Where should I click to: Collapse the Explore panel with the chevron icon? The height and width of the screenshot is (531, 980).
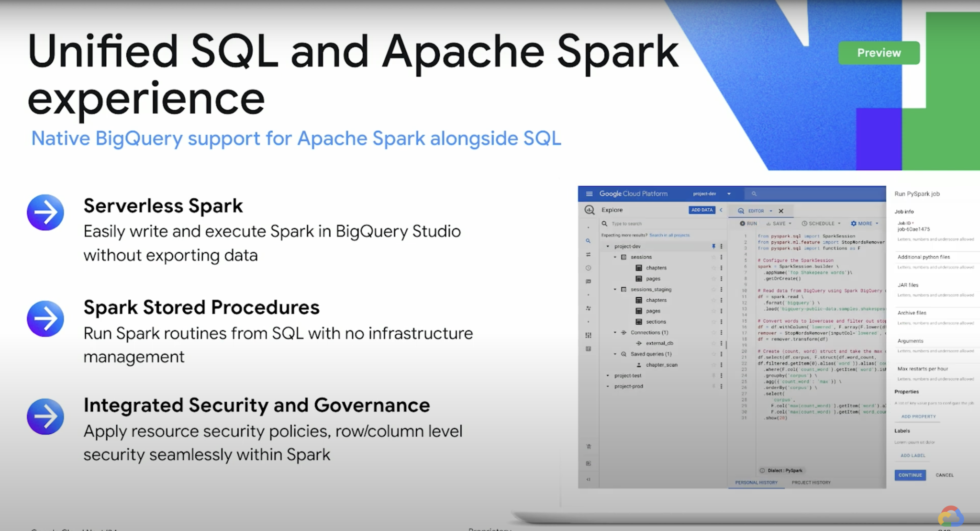point(721,210)
